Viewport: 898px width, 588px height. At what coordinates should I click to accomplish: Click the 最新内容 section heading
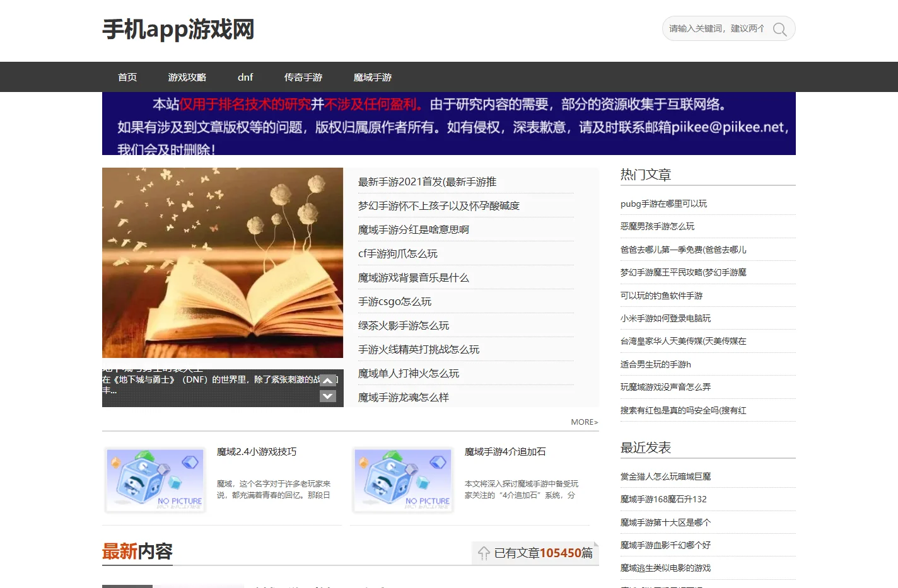tap(137, 551)
